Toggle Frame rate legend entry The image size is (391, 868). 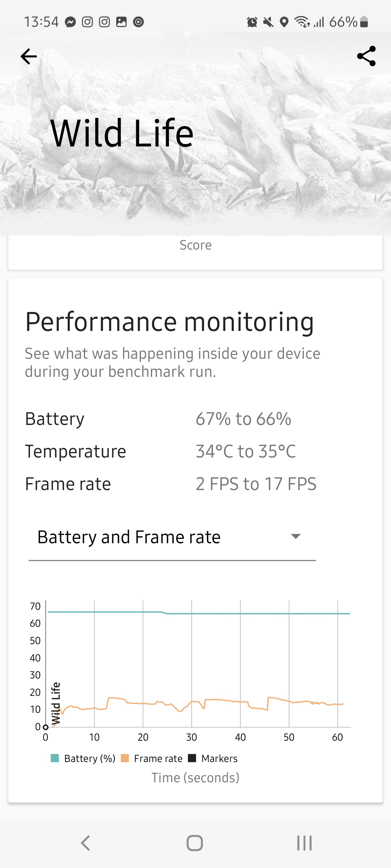[152, 758]
